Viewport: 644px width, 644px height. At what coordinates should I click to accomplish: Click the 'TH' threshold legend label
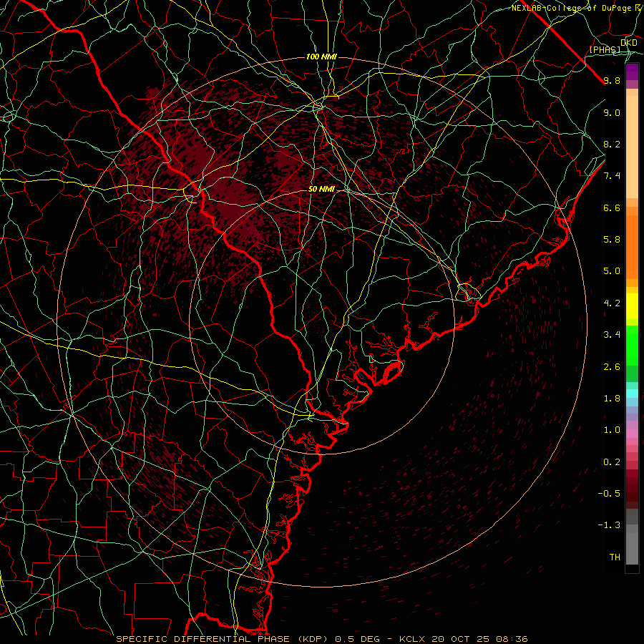click(615, 557)
